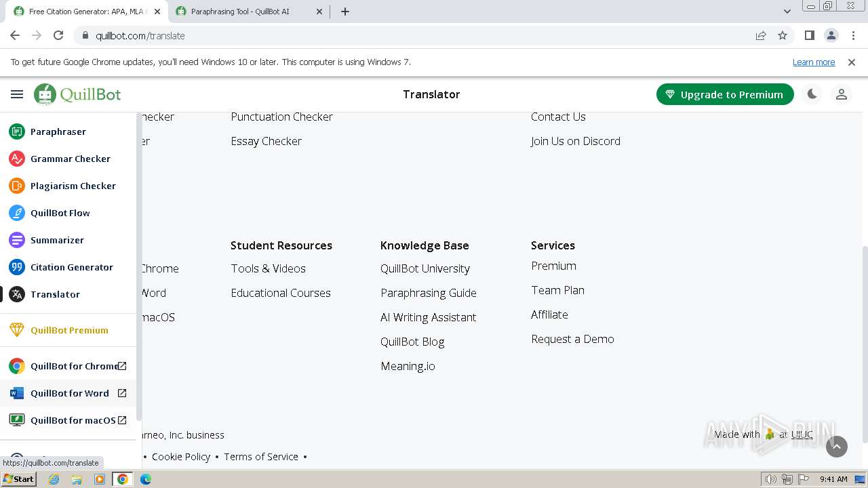Open the user account icon
This screenshot has height=488, width=868.
point(842,95)
